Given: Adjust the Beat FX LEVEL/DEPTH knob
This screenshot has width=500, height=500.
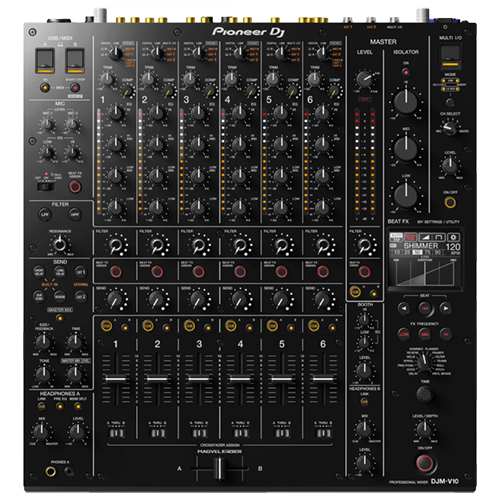Looking at the screenshot, I should click(x=425, y=429).
